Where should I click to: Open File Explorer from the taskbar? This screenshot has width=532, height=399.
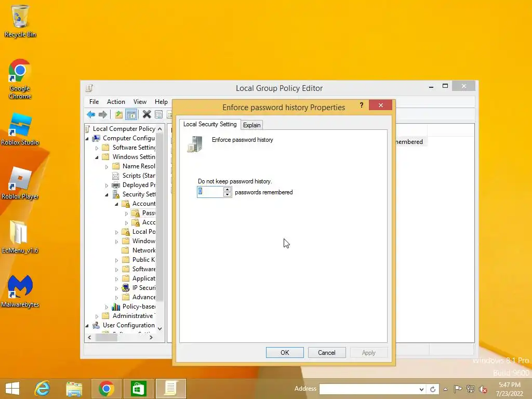pyautogui.click(x=74, y=389)
